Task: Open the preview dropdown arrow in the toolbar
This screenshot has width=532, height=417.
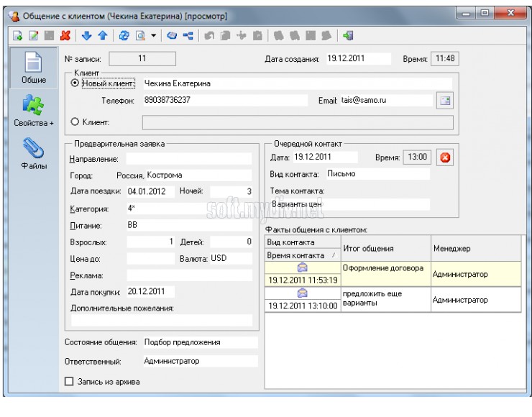Action: pyautogui.click(x=153, y=36)
